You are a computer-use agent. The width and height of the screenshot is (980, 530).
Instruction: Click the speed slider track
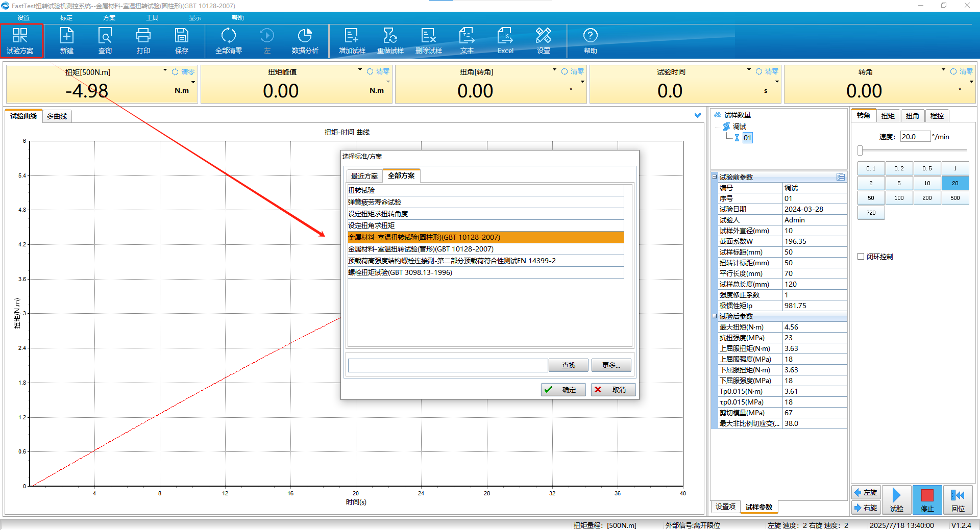[x=913, y=150]
